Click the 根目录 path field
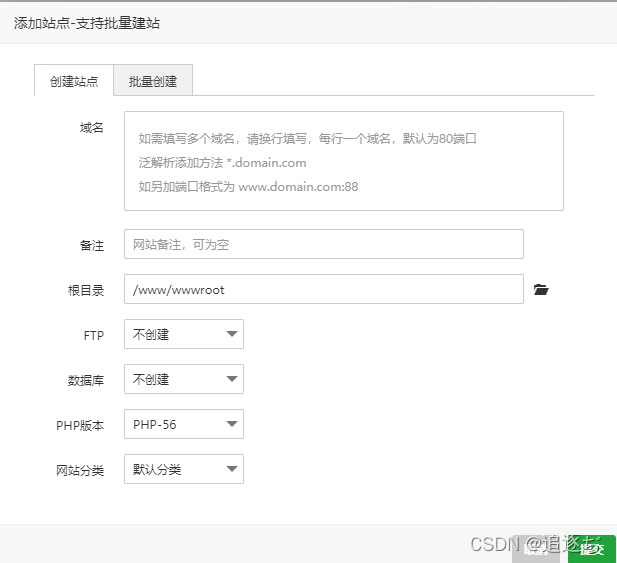 pos(323,289)
